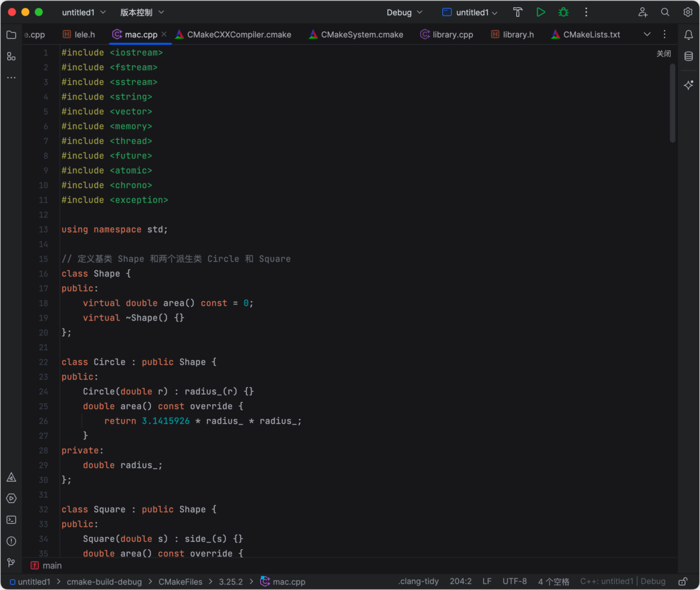Screen dimensions: 700x590
Task: Click 'class Square : public Shape {' line
Action: pyautogui.click(x=139, y=509)
